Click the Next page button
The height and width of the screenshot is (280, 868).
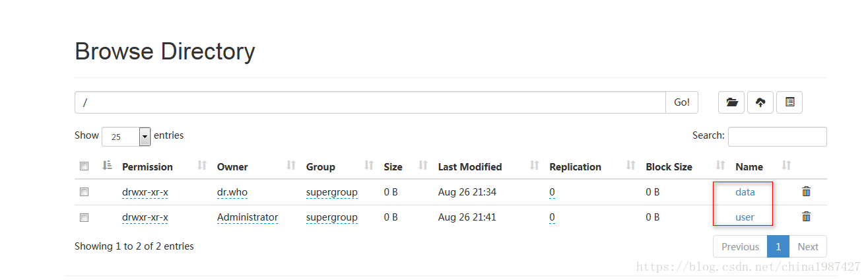coord(808,246)
